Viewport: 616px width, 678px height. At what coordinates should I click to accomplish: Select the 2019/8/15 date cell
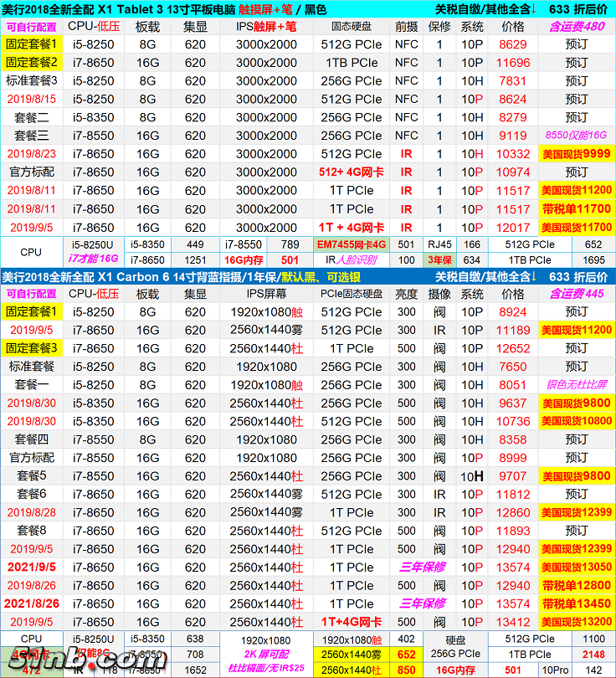coord(33,99)
